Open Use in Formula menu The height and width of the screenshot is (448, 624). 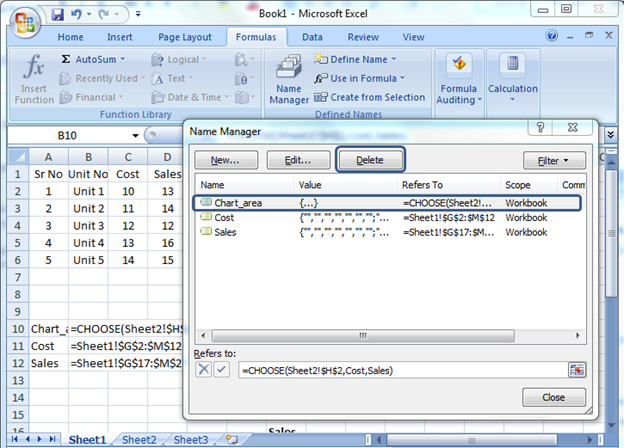point(359,78)
